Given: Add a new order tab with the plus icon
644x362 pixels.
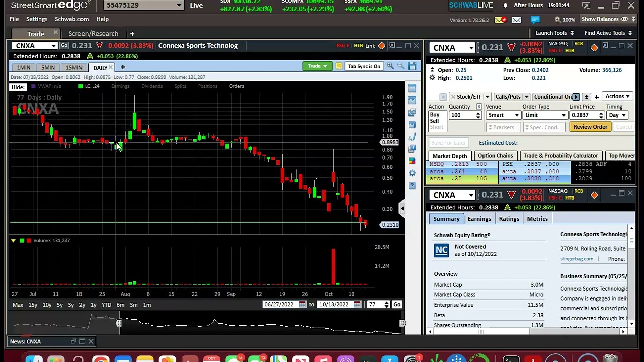Looking at the screenshot, I should point(596,97).
